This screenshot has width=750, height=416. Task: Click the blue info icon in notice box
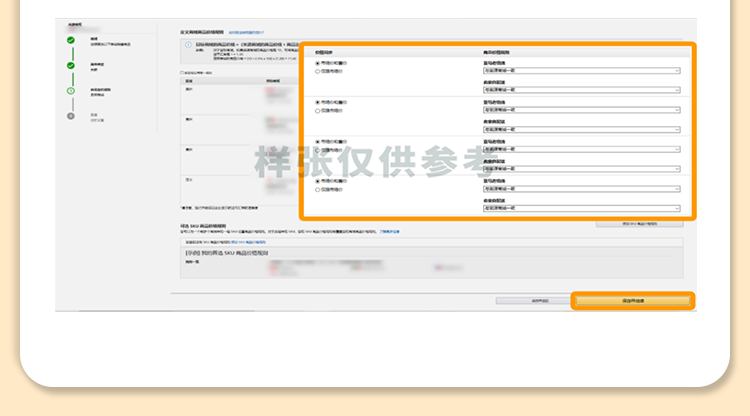point(188,45)
